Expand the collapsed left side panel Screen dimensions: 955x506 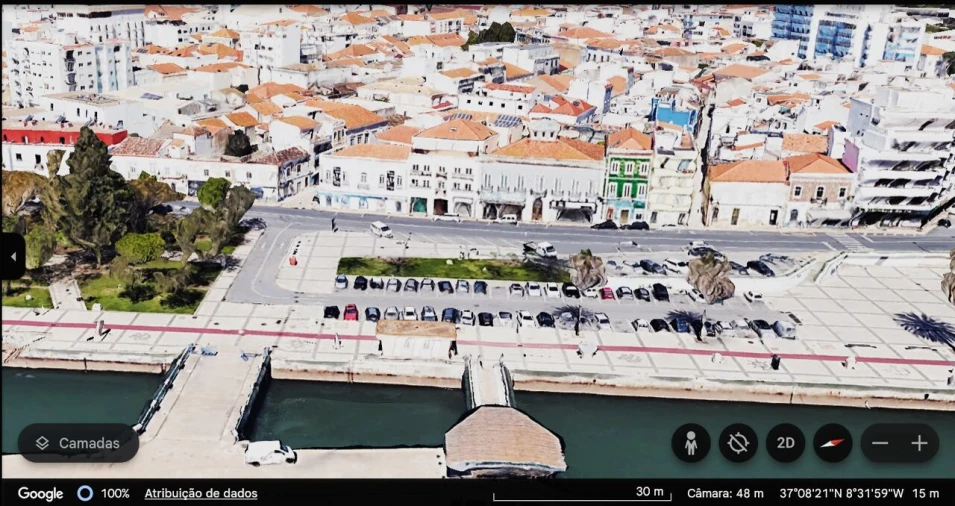[x=11, y=256]
